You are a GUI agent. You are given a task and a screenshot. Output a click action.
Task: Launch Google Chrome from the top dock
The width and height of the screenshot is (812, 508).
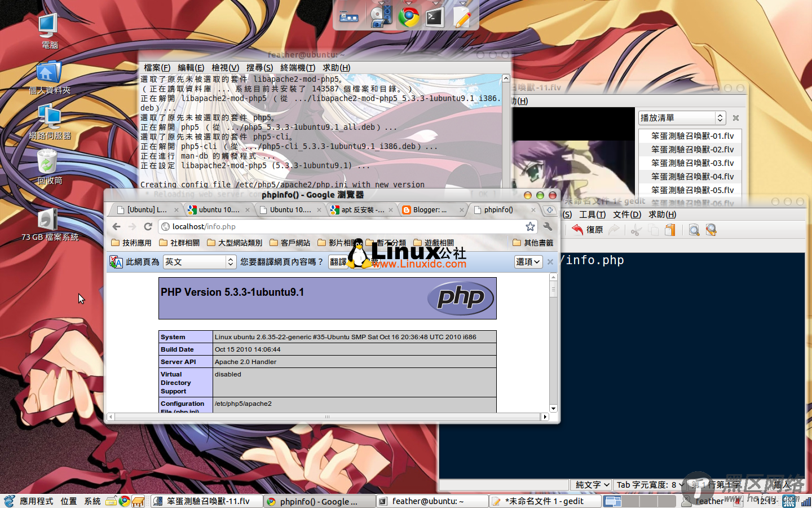[409, 17]
